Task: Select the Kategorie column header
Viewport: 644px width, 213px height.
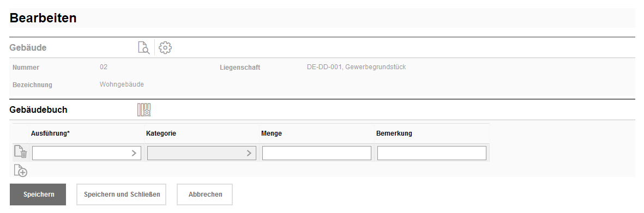Action: [161, 133]
